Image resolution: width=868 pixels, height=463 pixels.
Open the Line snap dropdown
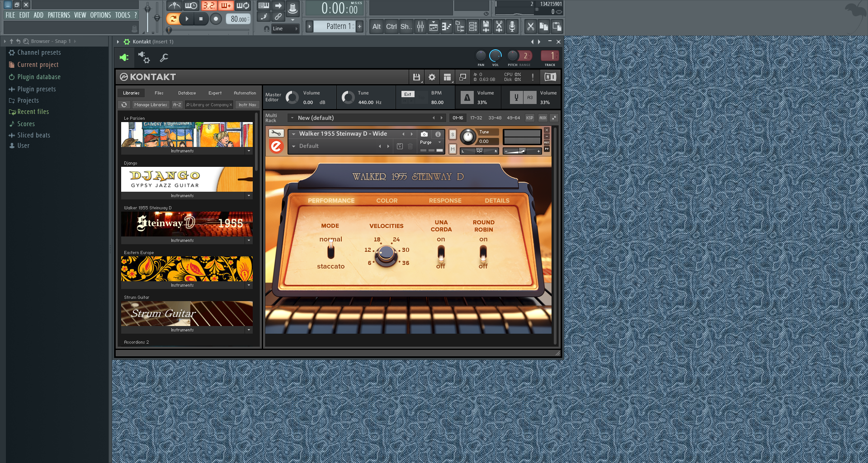pyautogui.click(x=285, y=28)
